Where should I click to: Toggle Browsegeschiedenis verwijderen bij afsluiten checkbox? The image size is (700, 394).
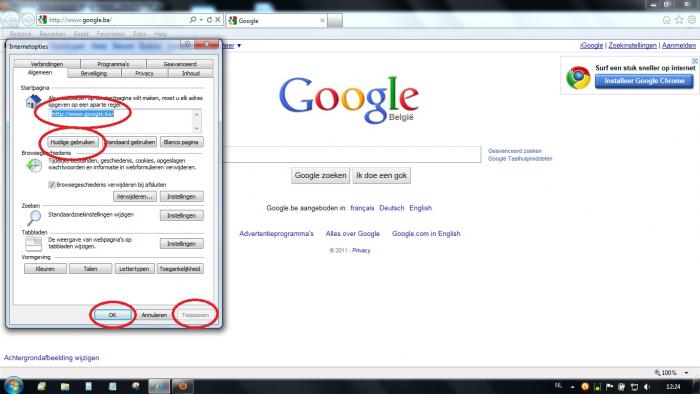coord(52,185)
